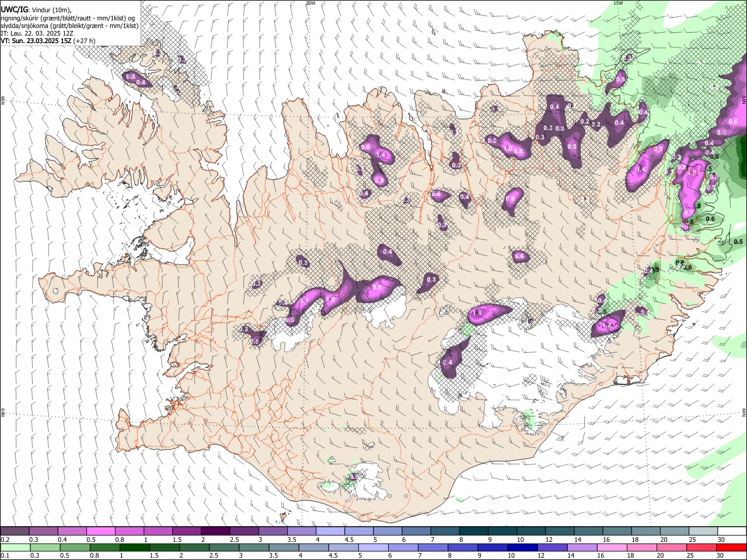Click the white swatch after 30 in snow legend
Screen dimensions: 747x560
[x=731, y=531]
